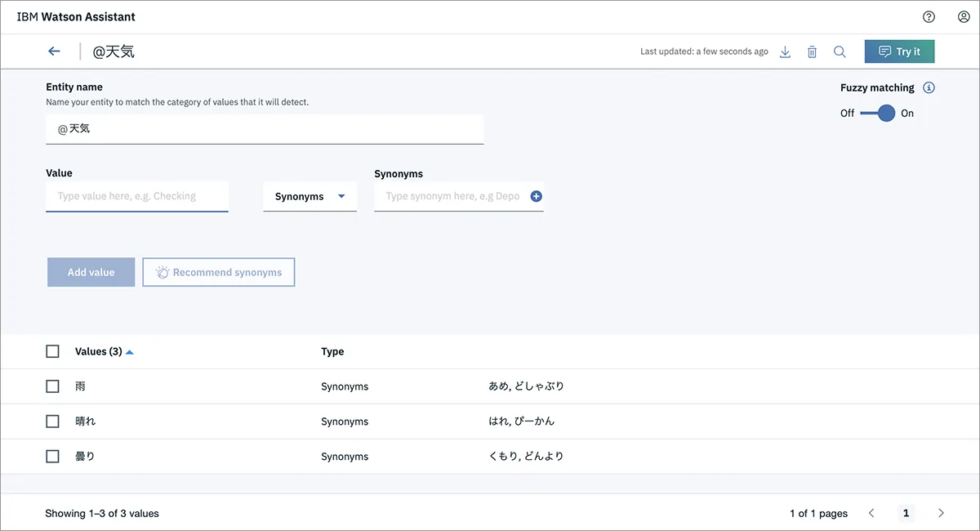980x531 pixels.
Task: Open the user account profile icon
Action: point(963,16)
